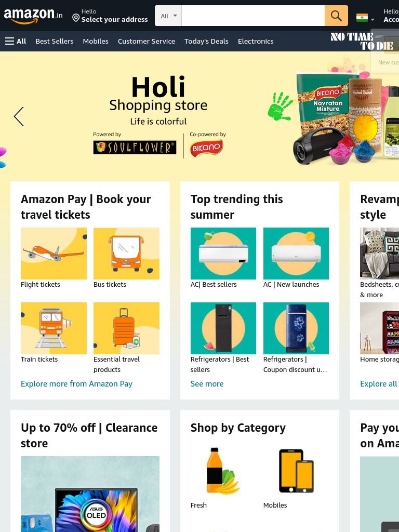
Task: Open Flight tickets airplane image
Action: (54, 254)
